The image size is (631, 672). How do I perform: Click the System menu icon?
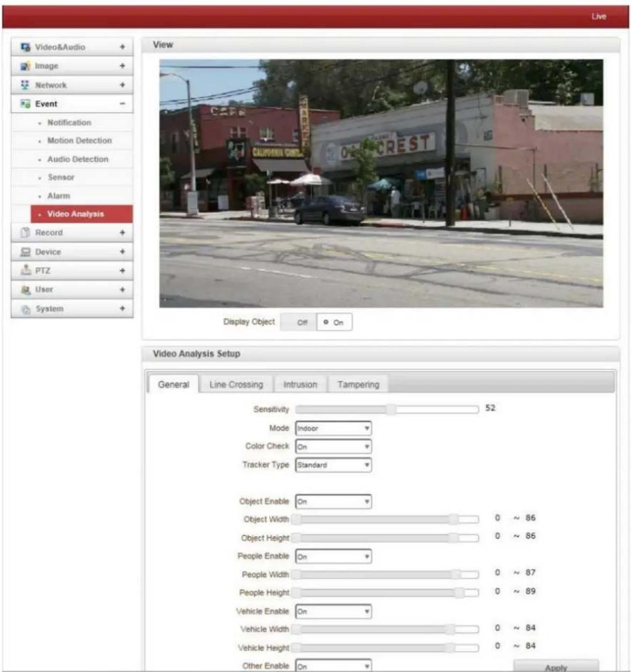[x=25, y=309]
